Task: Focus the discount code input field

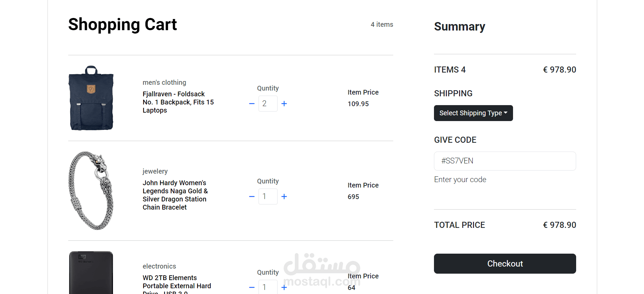Action: pyautogui.click(x=505, y=161)
